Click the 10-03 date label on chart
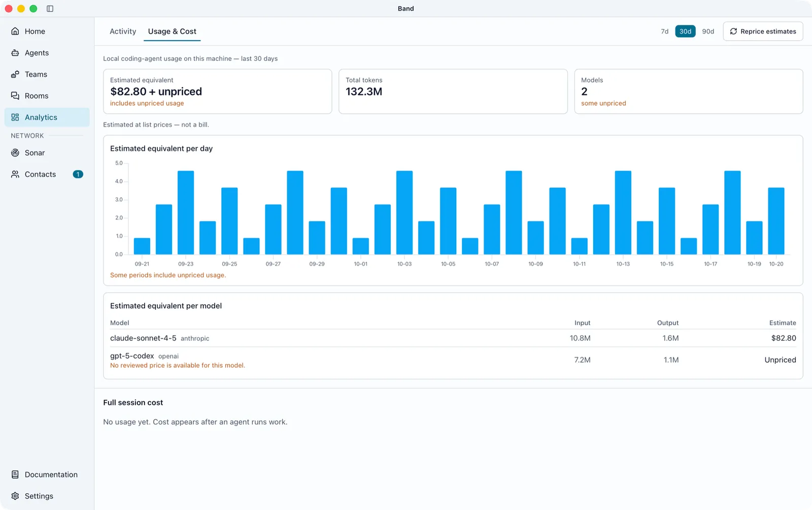The image size is (812, 510). [404, 264]
